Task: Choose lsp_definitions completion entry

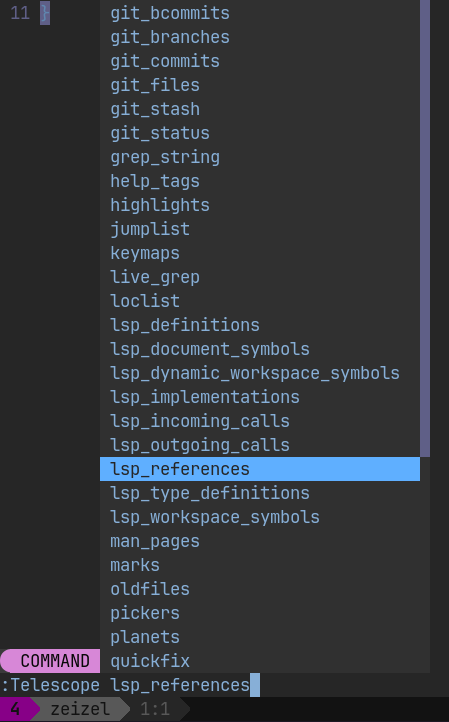Action: [260, 325]
